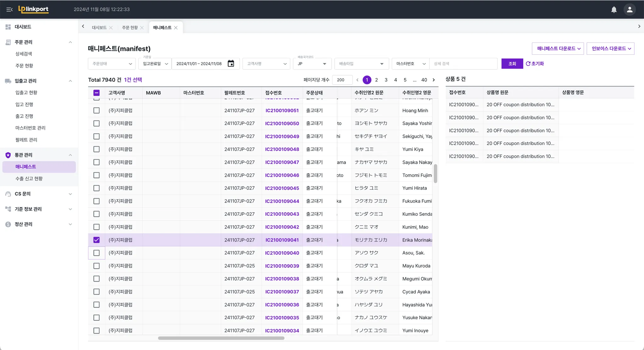Open 수출 신고 현황 menu item

pyautogui.click(x=29, y=179)
